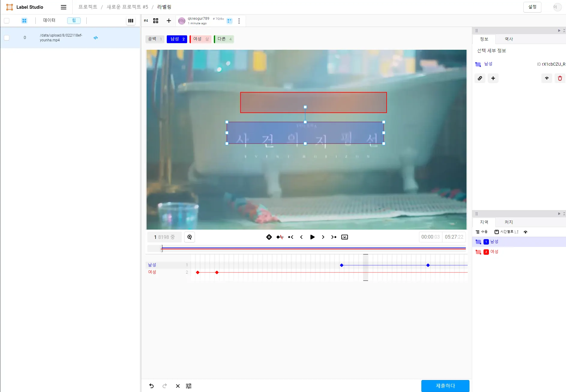
Task: Open the three-dot annotation options menu
Action: tap(239, 21)
